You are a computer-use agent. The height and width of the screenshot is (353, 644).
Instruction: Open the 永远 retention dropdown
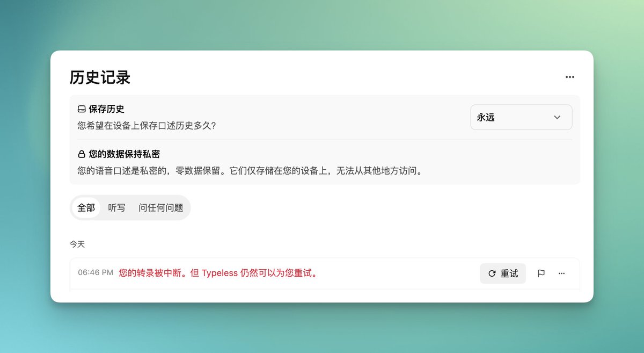click(521, 117)
